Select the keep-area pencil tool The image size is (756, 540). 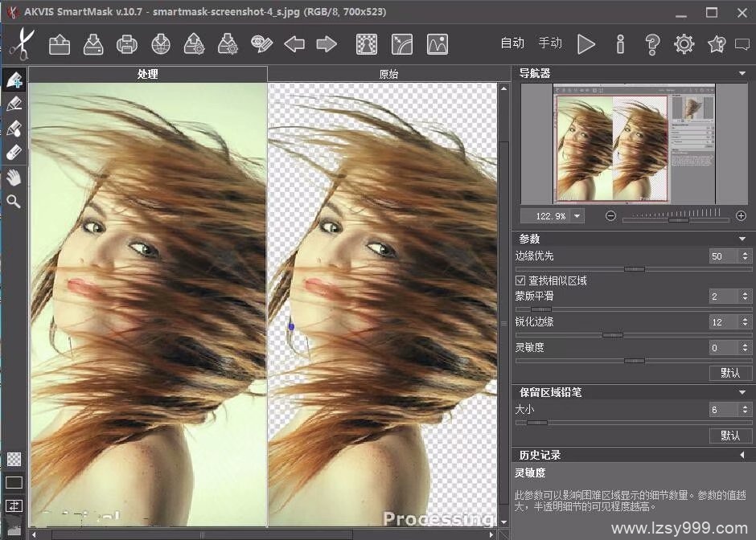14,80
